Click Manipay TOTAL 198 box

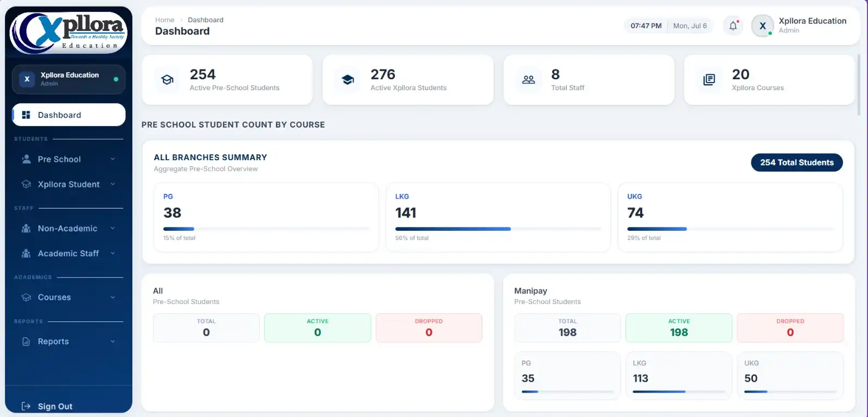567,328
